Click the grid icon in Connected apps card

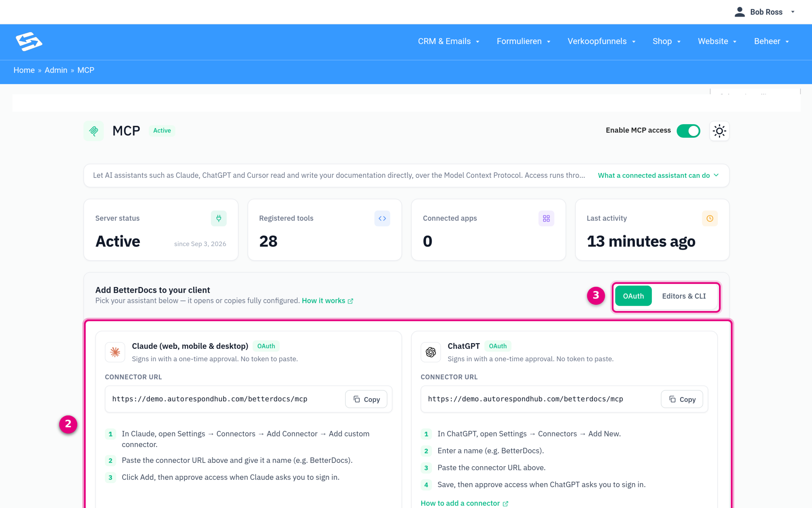(546, 218)
